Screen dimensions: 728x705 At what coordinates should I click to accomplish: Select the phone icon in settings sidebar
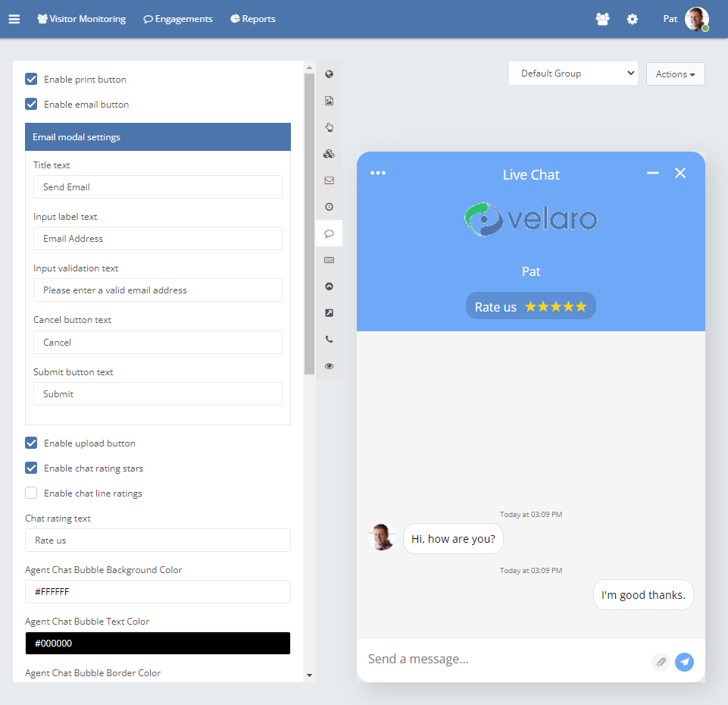(x=329, y=340)
